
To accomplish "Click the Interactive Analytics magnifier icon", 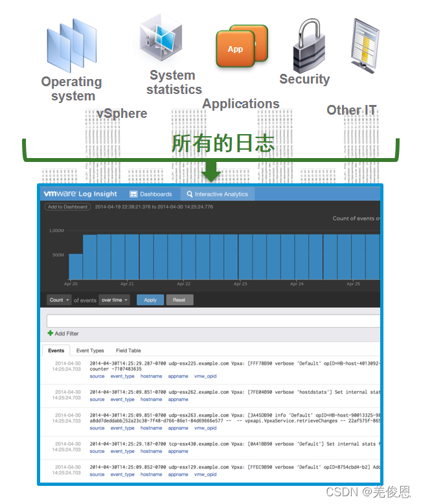I will tap(190, 194).
